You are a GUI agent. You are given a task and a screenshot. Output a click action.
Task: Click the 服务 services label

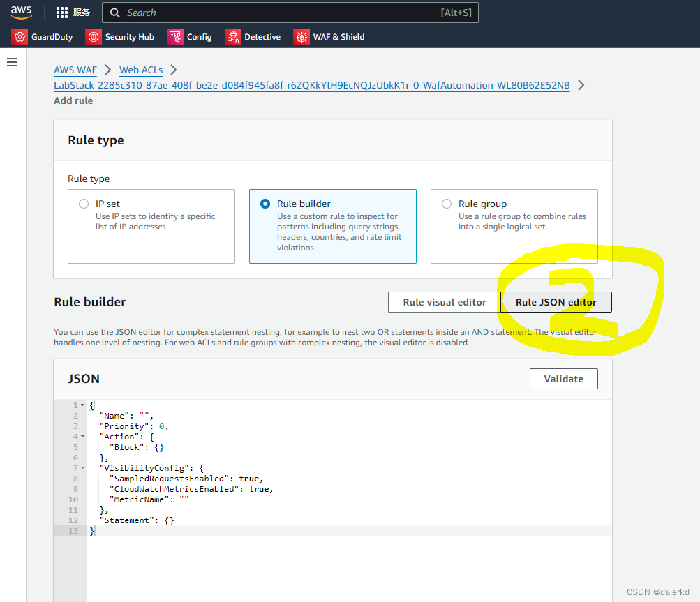click(x=81, y=13)
